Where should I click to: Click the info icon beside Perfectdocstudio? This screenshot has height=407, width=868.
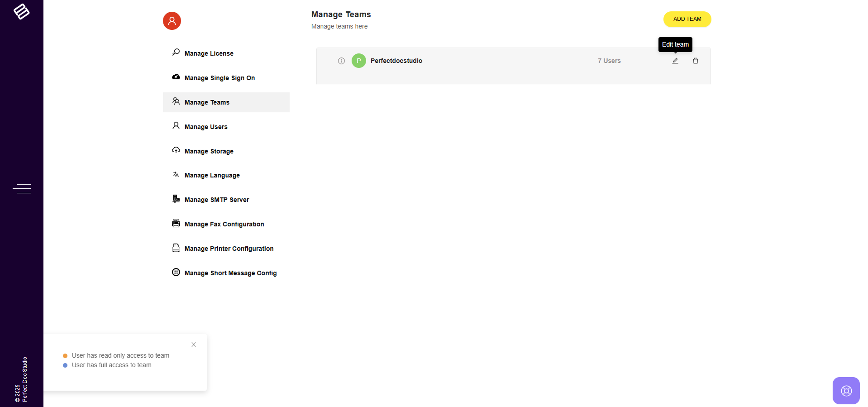click(341, 61)
